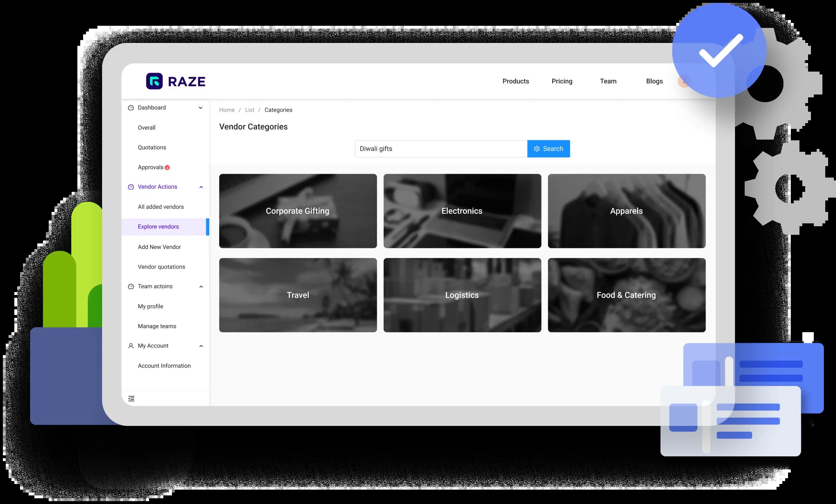The width and height of the screenshot is (836, 504).
Task: Click the Search button to find Diwali gifts
Action: tap(548, 149)
